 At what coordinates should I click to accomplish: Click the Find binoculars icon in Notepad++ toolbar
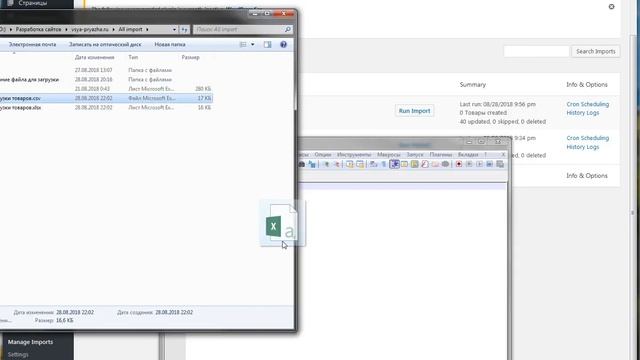tap(302, 164)
